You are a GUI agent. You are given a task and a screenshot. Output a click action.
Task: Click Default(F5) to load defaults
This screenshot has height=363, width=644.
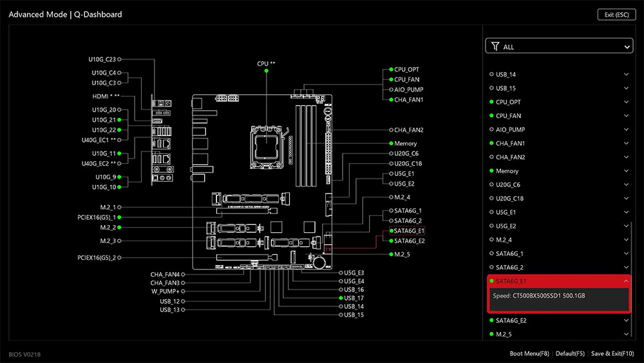pyautogui.click(x=570, y=353)
